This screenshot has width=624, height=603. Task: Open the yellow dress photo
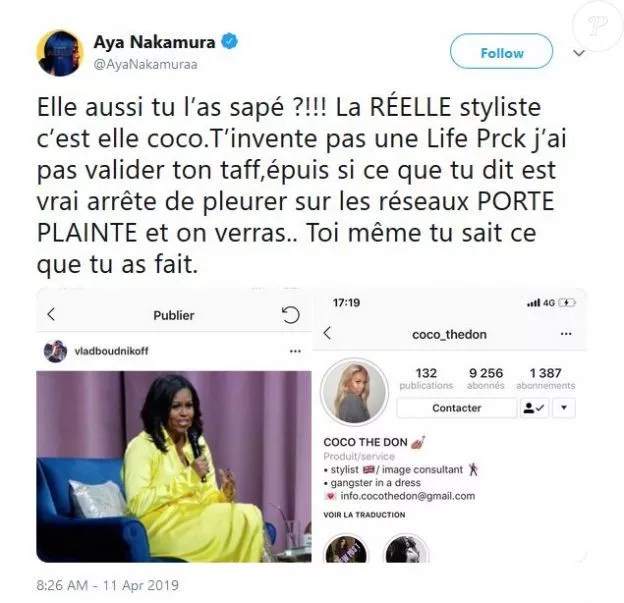click(174, 466)
